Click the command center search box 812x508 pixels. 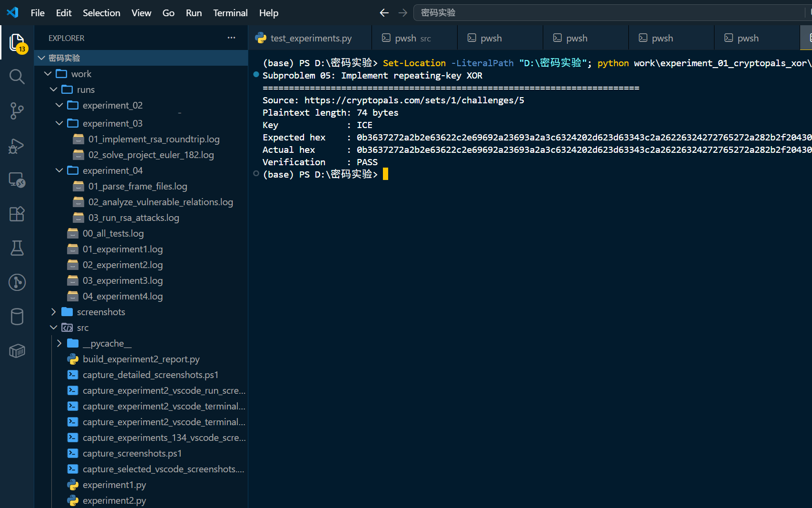[609, 13]
